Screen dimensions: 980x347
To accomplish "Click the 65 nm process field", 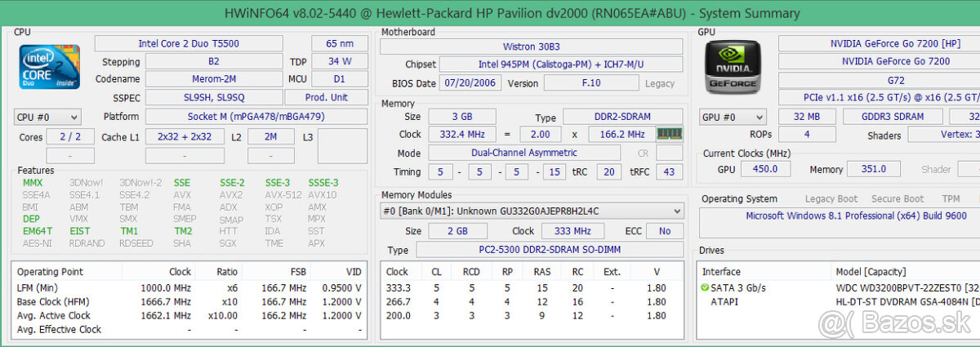I will [340, 43].
